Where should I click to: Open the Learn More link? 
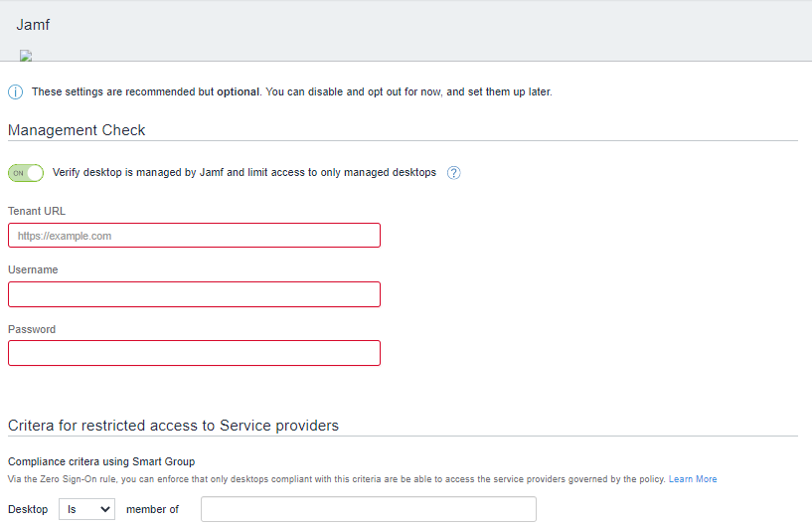693,479
